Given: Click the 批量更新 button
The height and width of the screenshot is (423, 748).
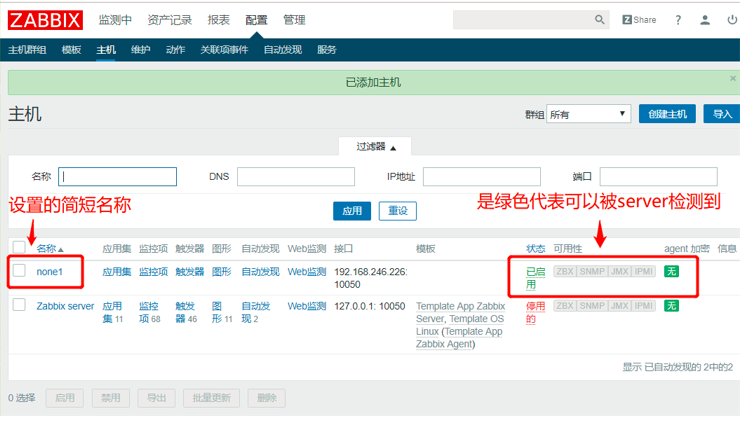Looking at the screenshot, I should coord(211,398).
